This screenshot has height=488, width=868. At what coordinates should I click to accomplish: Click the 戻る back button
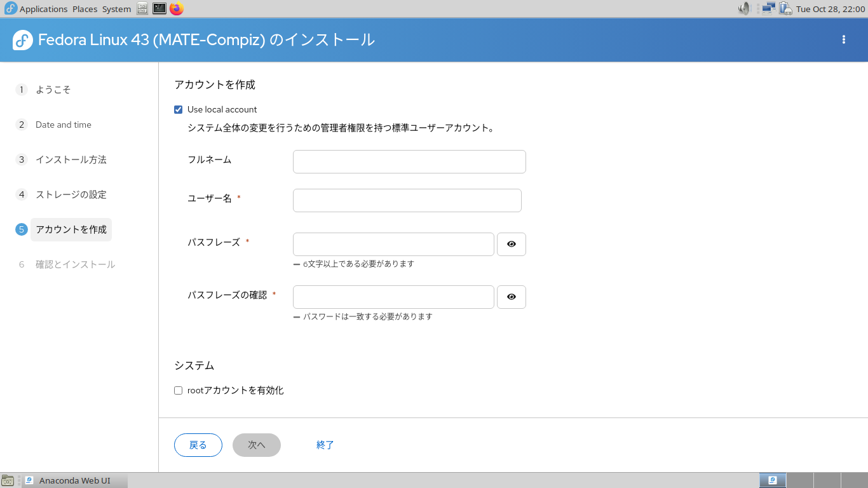(x=198, y=445)
